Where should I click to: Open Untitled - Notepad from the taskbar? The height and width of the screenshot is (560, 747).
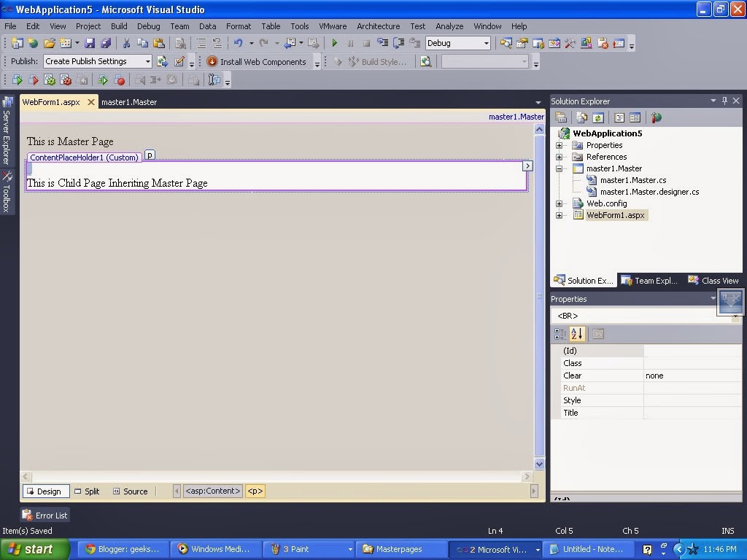590,549
